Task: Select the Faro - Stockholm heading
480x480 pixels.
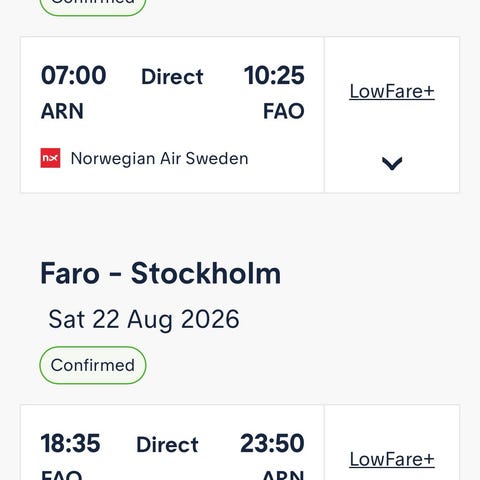Action: coord(160,273)
